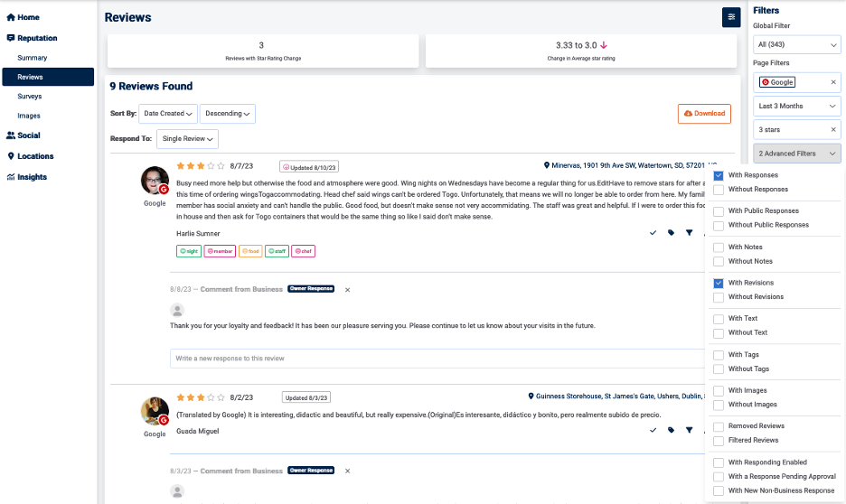Click the new response input field
846x504 pixels.
[x=437, y=359]
